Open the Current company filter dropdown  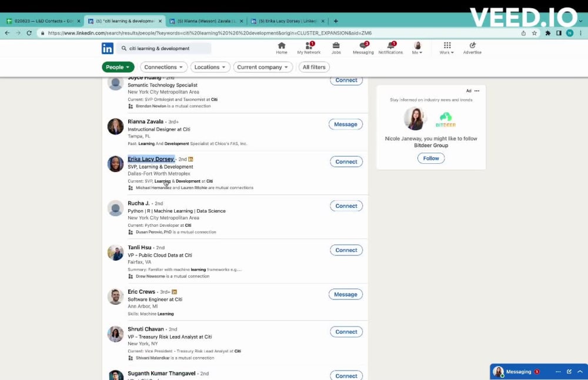[263, 67]
